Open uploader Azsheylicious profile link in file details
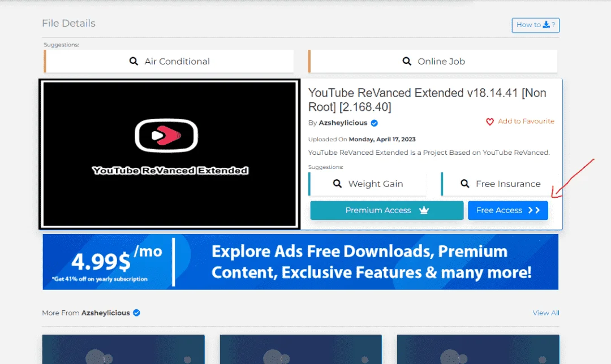Viewport: 611px width, 364px height. (x=343, y=123)
